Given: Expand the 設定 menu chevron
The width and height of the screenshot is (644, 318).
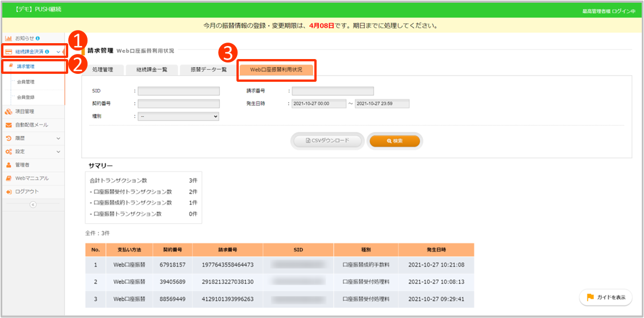Looking at the screenshot, I should pos(58,152).
